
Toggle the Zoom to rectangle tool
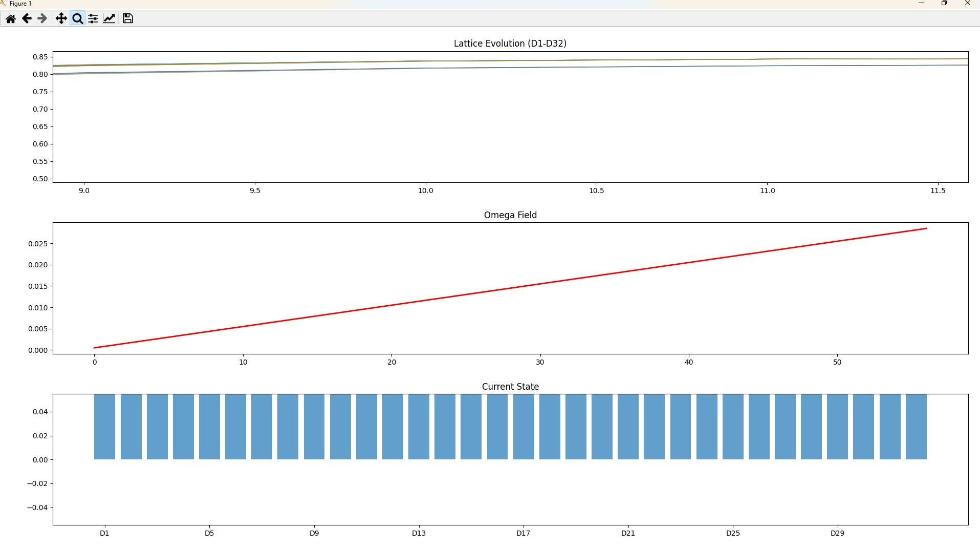[77, 19]
